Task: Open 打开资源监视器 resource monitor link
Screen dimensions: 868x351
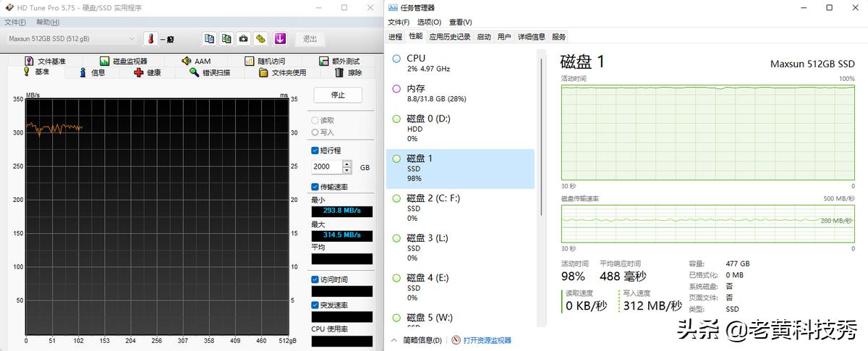Action: [487, 340]
